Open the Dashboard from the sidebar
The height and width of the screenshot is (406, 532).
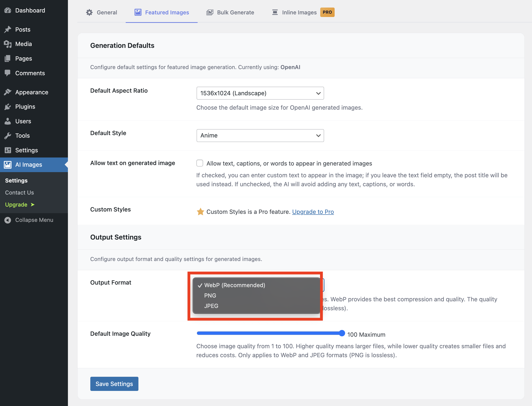pyautogui.click(x=8, y=10)
